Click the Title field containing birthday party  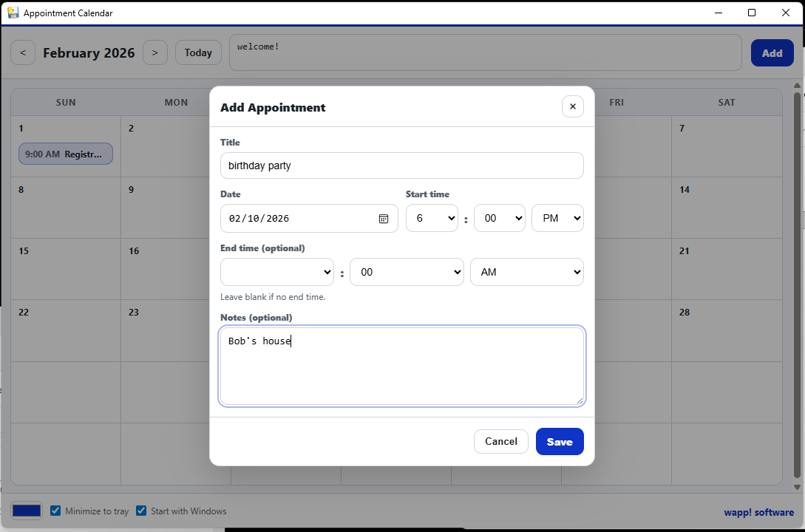402,166
